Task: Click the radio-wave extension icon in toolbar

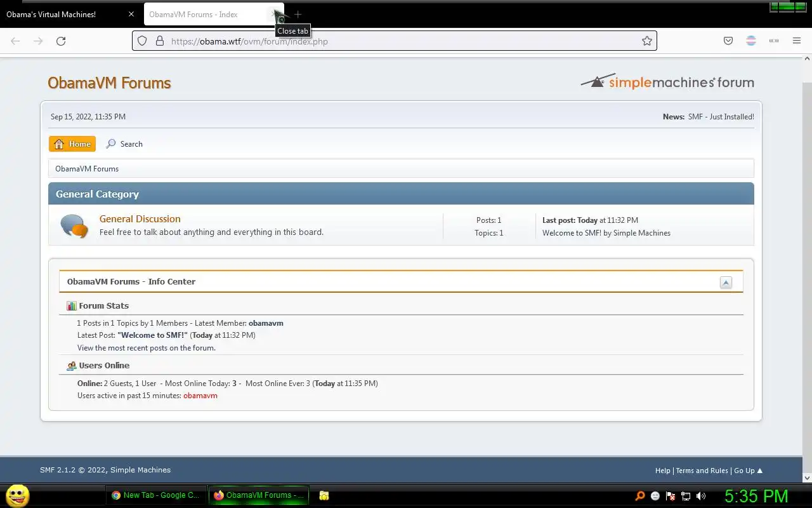Action: coord(774,41)
